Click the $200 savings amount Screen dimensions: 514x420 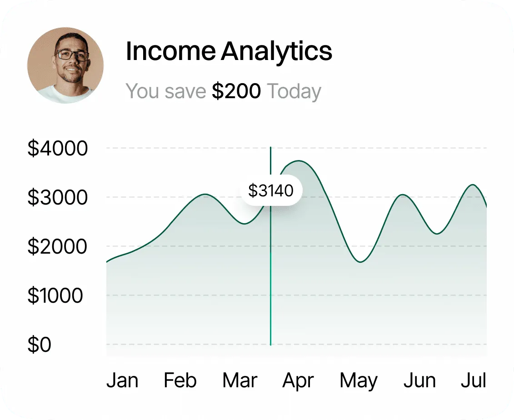click(236, 91)
